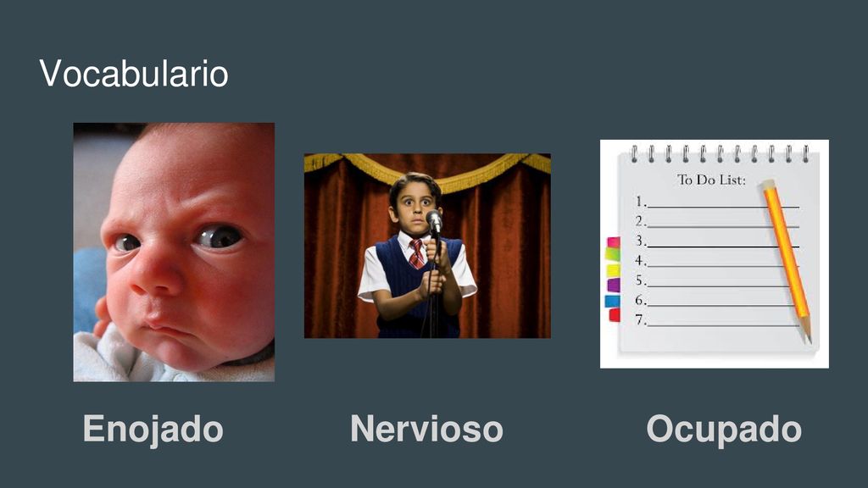Select the To Do List notepad image
Viewport: 868px width, 488px height.
pos(714,254)
